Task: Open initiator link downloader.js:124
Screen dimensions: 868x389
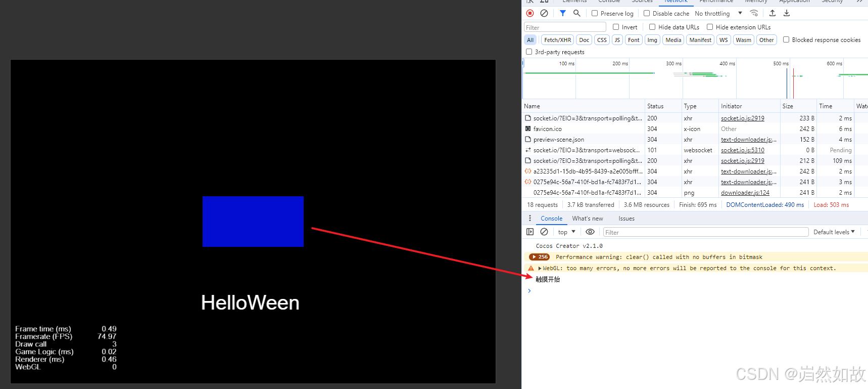Action: point(745,193)
